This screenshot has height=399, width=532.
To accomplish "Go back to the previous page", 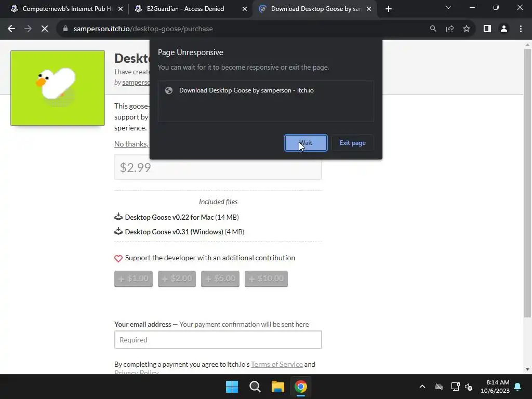I will pos(11,29).
